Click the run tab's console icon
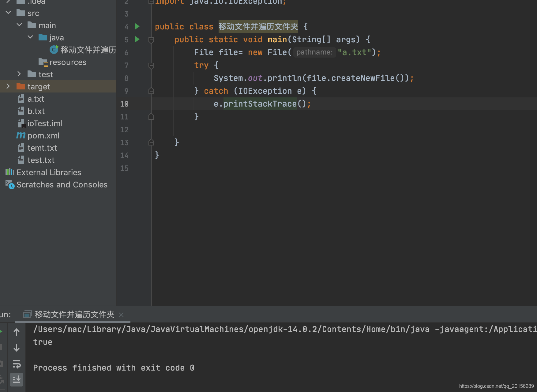Screen dimensions: 537x392 click(28, 314)
